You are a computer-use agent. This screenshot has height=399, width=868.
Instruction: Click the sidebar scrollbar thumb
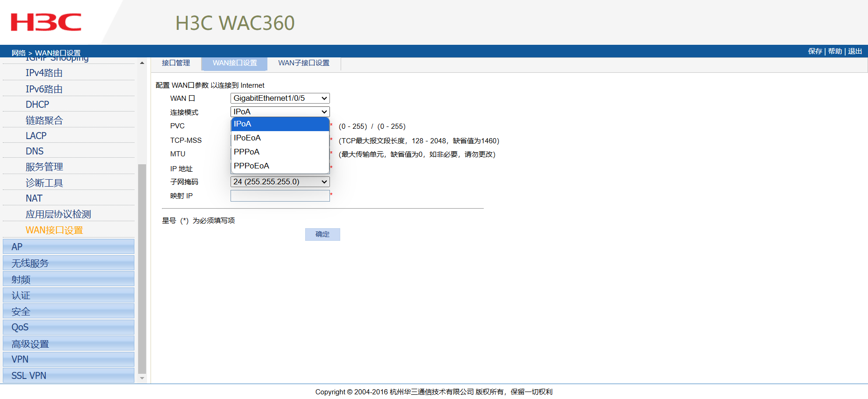(142, 269)
